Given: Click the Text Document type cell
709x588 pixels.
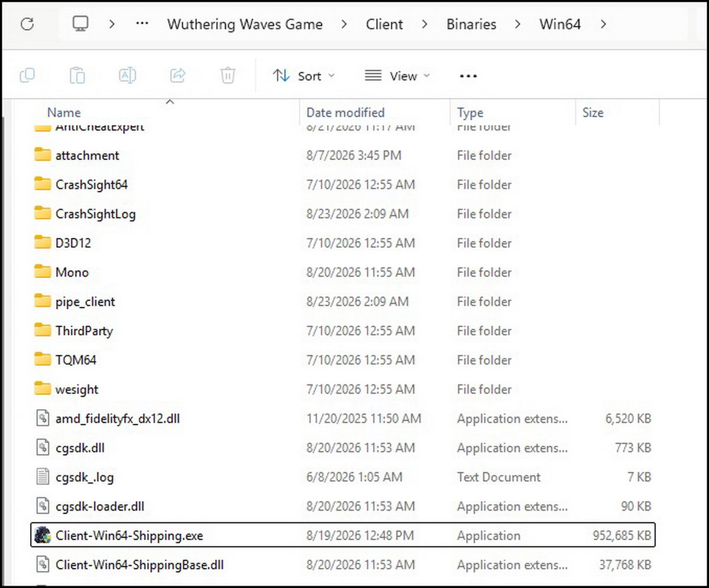Looking at the screenshot, I should (499, 477).
